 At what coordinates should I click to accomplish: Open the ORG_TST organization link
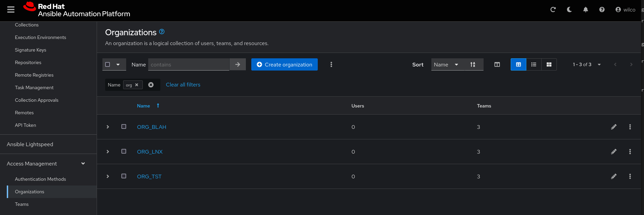(x=149, y=176)
